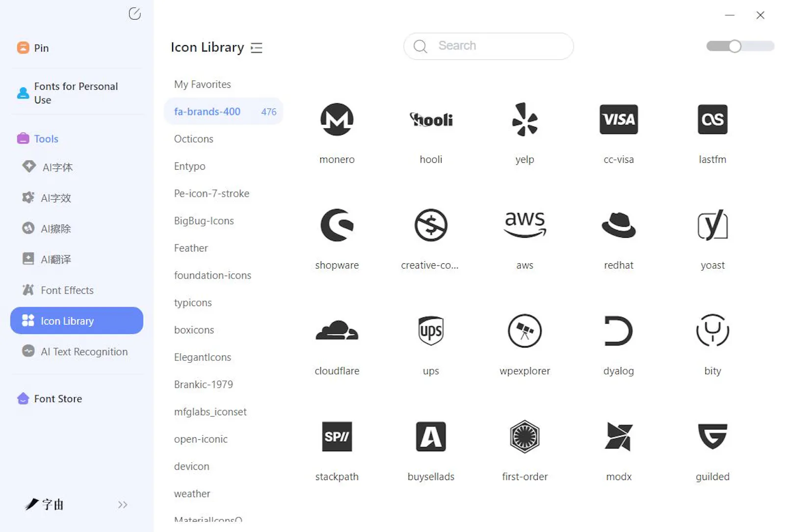
Task: Pick the hooli logo icon
Action: click(431, 119)
